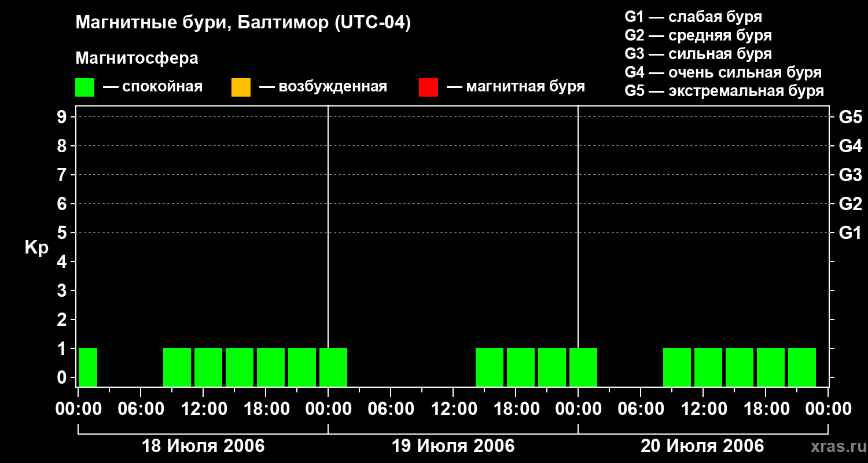
Task: Select the chart title 'Магнитные бури, Балтимор (UTC-04)'
Action: pos(243,23)
